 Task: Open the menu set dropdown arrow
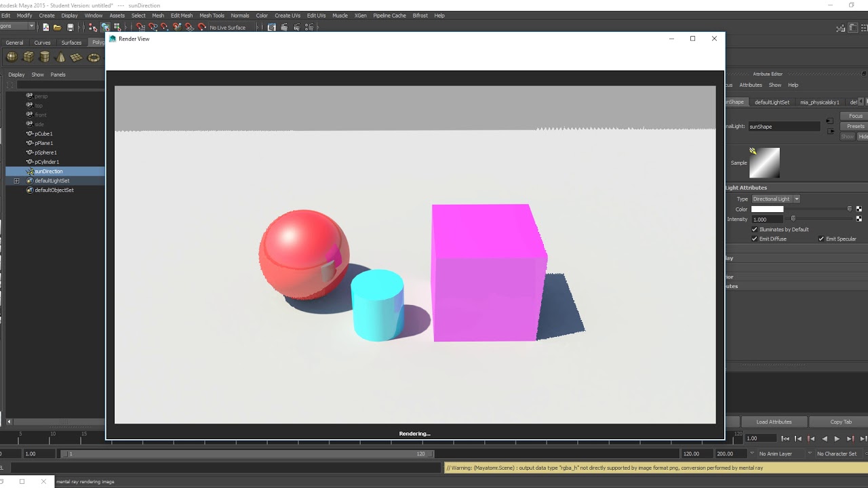31,26
